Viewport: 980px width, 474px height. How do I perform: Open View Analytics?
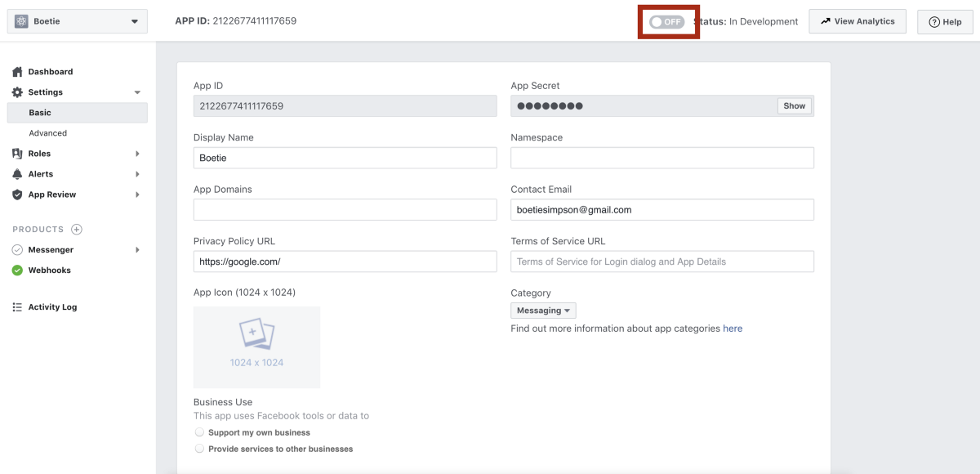click(x=857, y=22)
